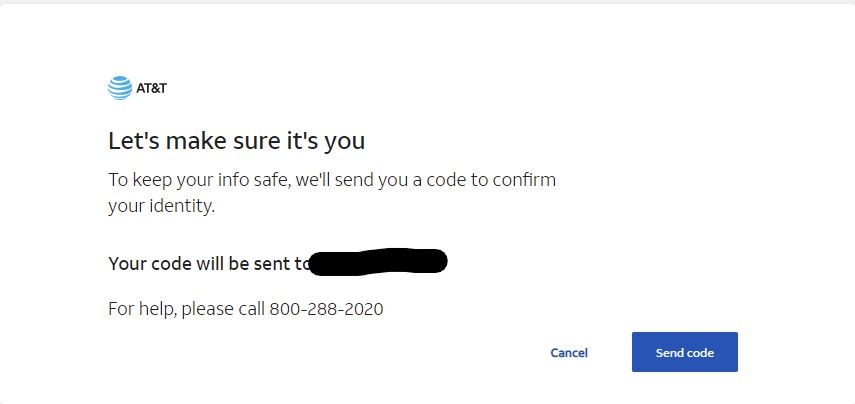Click the word "sent" in the bold label
Image resolution: width=855 pixels, height=404 pixels.
tap(272, 264)
